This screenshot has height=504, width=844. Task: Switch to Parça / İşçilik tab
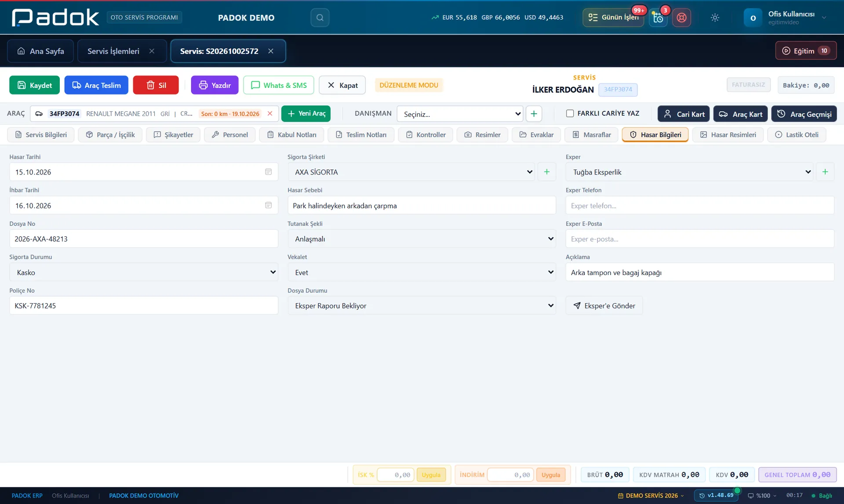click(x=110, y=134)
